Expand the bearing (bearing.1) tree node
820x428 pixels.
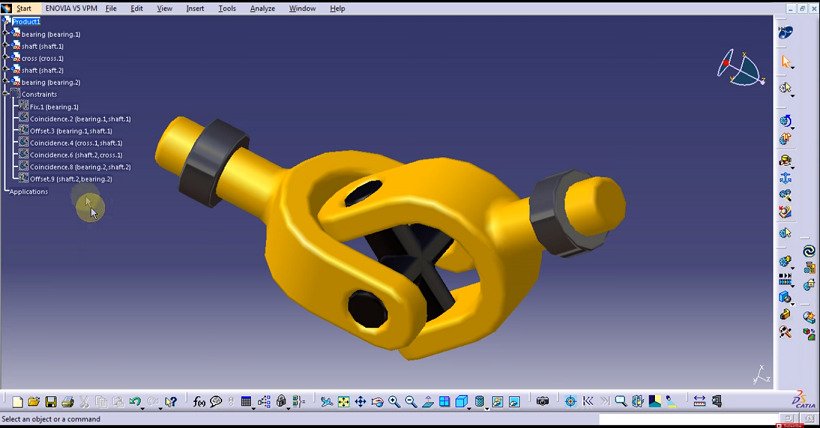click(x=6, y=34)
